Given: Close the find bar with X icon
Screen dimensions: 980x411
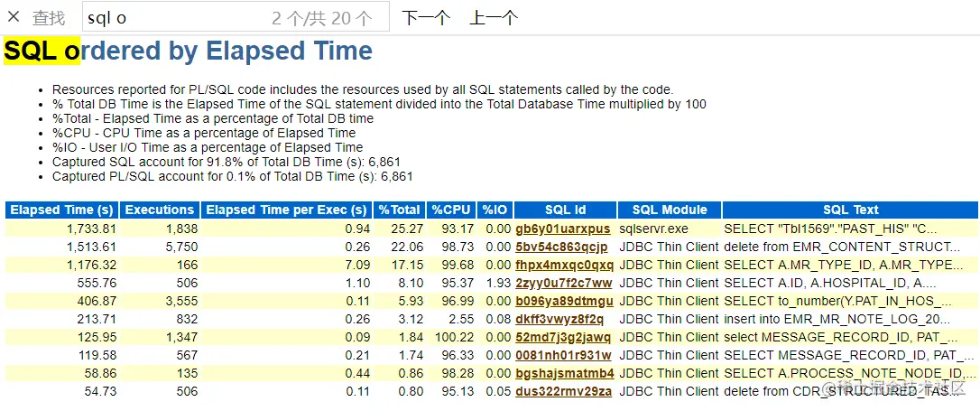Looking at the screenshot, I should pyautogui.click(x=14, y=17).
